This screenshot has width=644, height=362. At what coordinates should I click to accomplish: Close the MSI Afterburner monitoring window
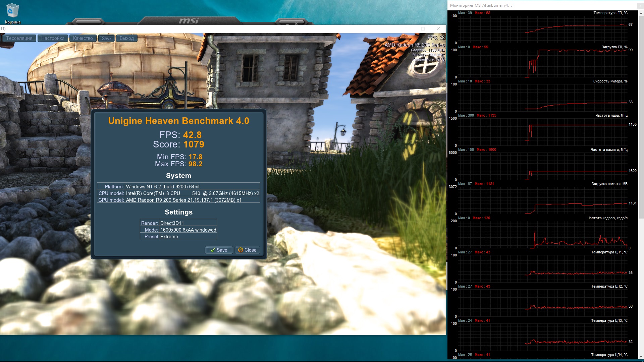[640, 5]
